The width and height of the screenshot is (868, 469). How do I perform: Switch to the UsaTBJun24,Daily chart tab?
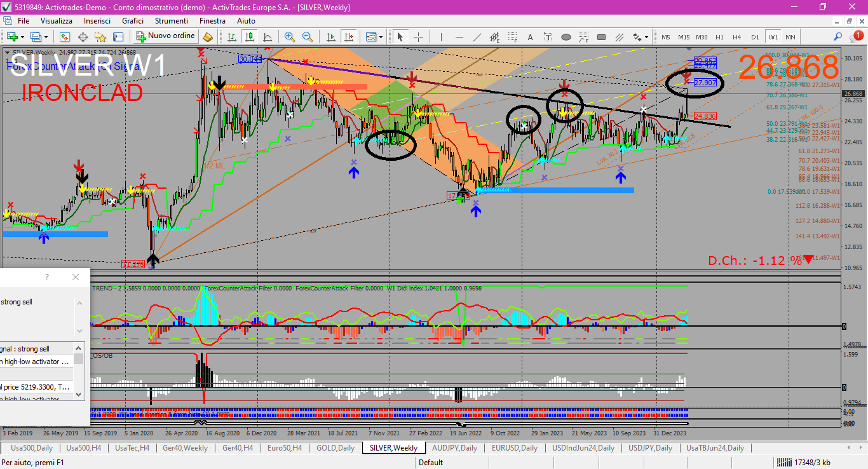tap(715, 448)
